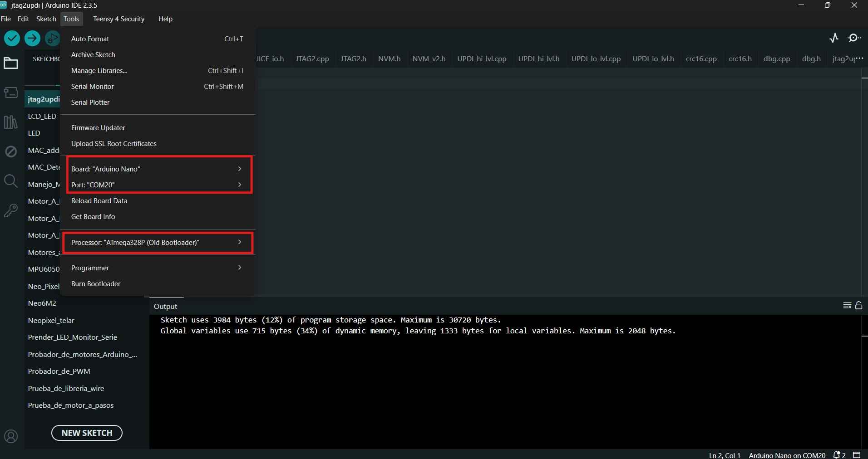Open the Edit menu
The height and width of the screenshot is (459, 868).
(23, 19)
